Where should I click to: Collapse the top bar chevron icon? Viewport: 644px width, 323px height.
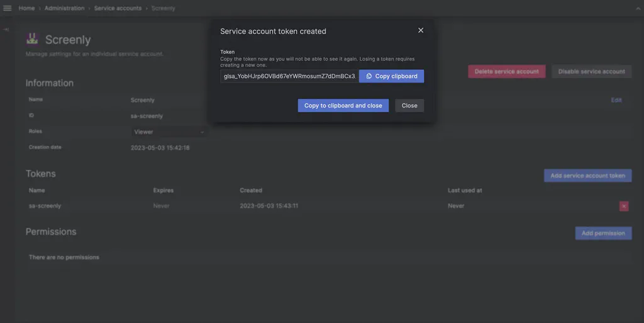638,8
